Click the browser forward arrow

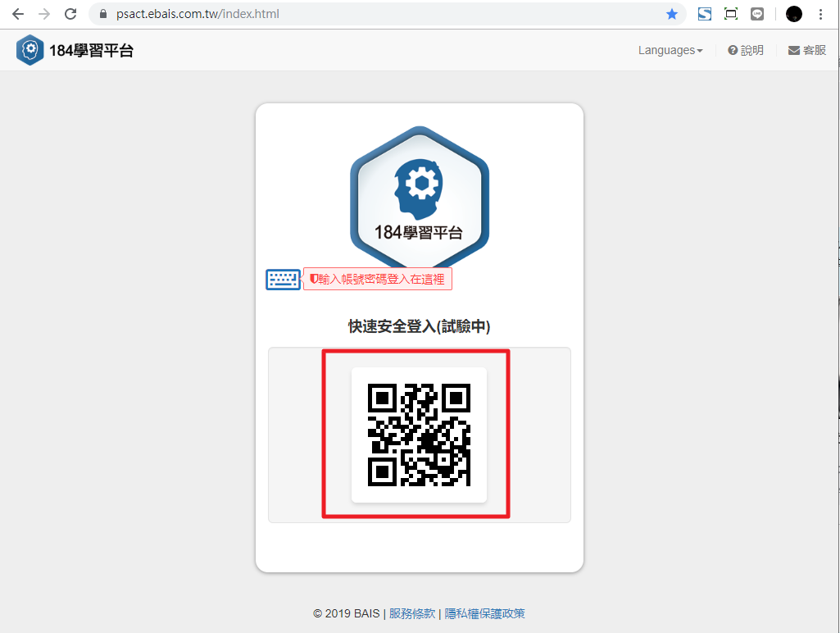click(44, 14)
